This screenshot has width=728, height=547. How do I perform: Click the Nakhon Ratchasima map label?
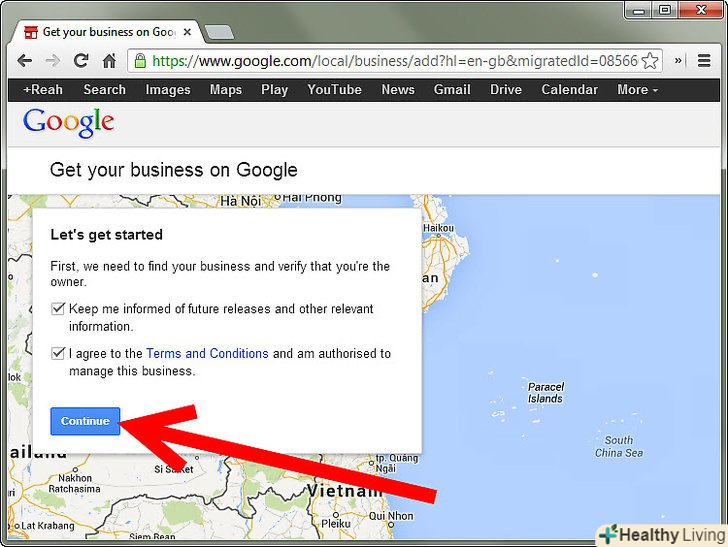pos(74,483)
